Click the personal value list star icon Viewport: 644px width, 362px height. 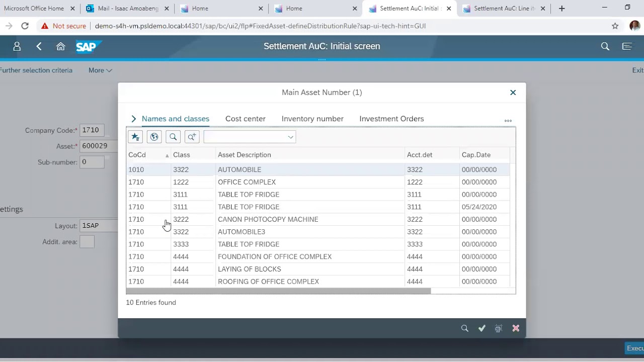135,137
